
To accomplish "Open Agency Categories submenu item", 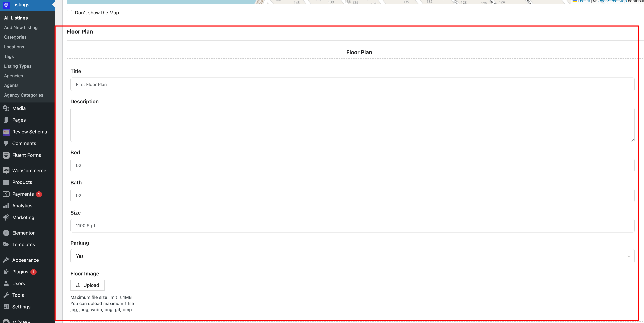I will 24,95.
